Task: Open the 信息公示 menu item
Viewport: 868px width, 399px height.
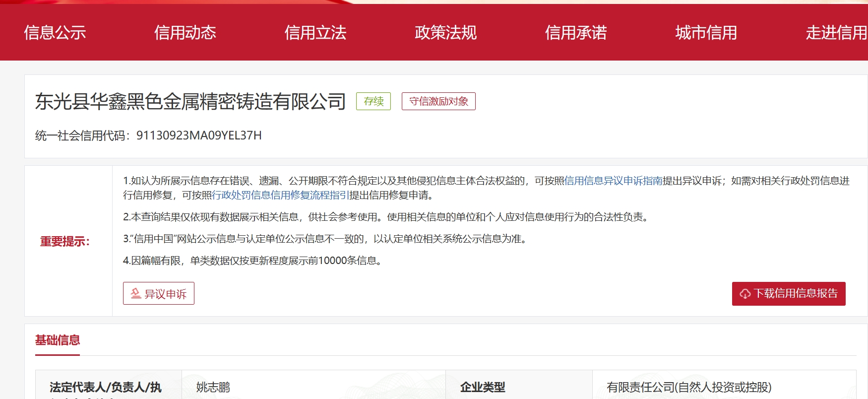Action: pyautogui.click(x=55, y=33)
